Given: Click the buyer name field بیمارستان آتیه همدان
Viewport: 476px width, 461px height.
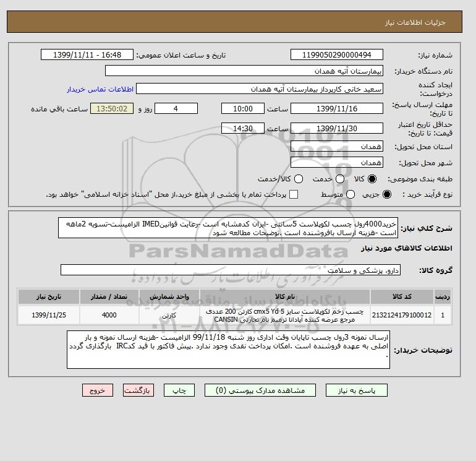Looking at the screenshot, I should point(244,71).
